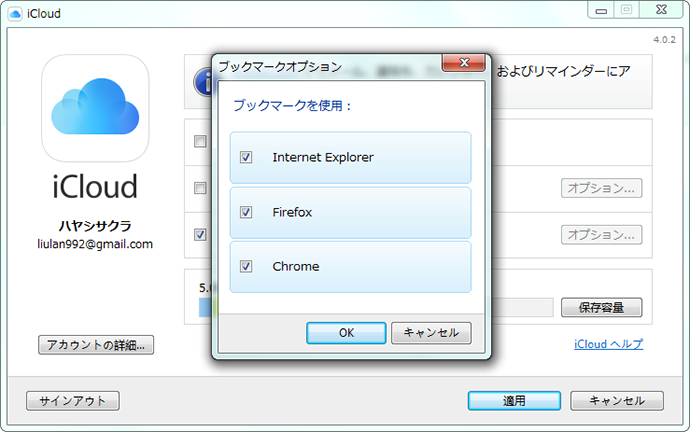Select the Chrome label
The height and width of the screenshot is (432, 690).
pos(296,266)
